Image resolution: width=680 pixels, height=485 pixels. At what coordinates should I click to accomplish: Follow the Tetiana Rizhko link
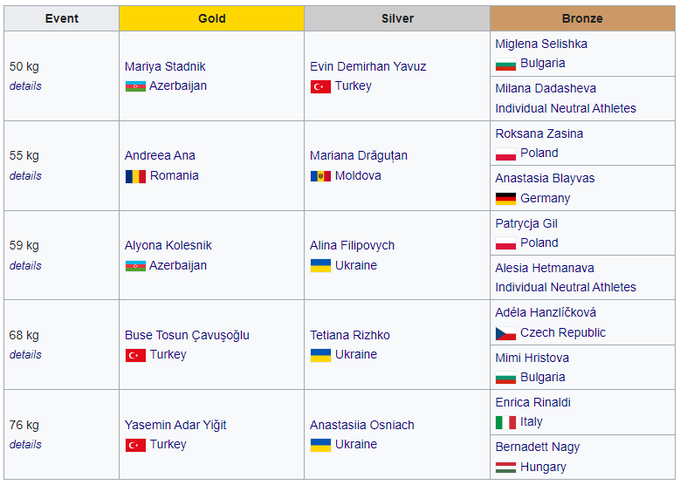pyautogui.click(x=350, y=335)
